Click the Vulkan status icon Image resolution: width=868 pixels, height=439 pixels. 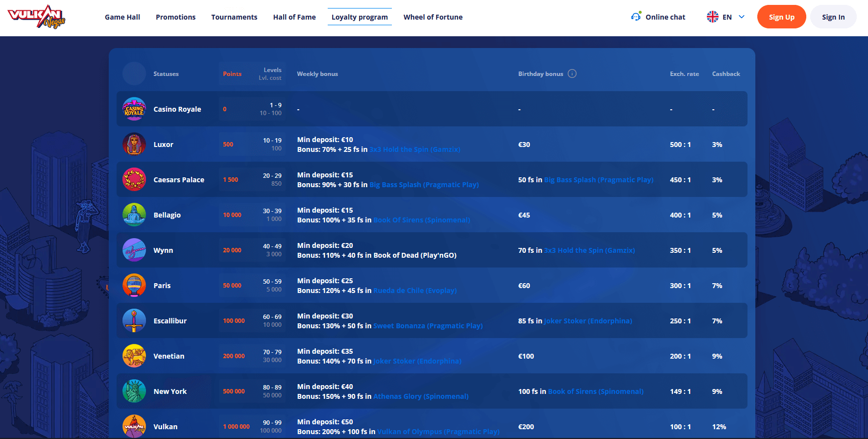point(134,426)
